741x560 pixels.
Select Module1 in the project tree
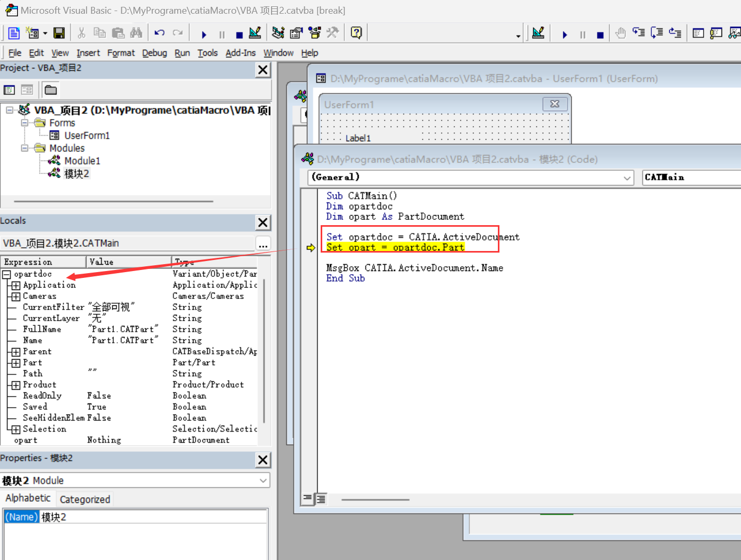[82, 161]
